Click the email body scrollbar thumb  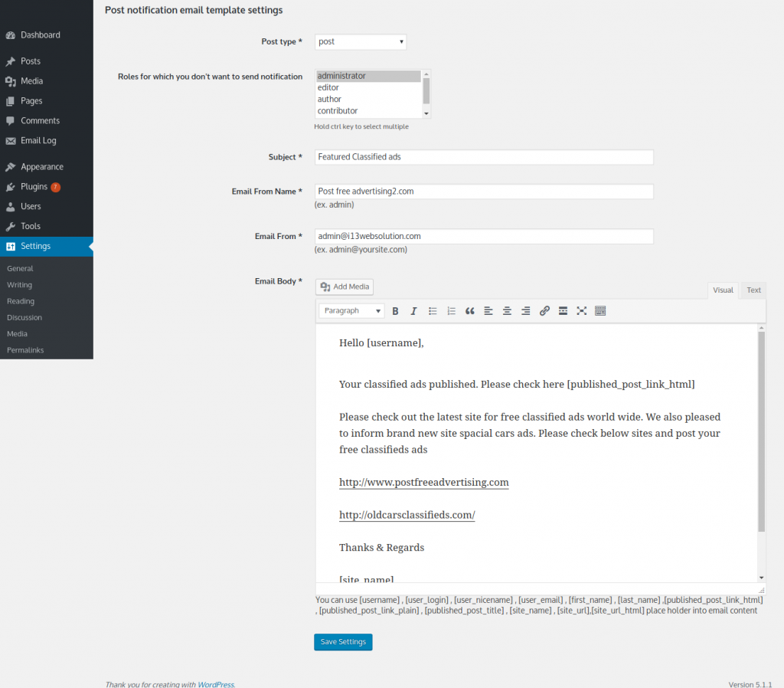point(762,431)
